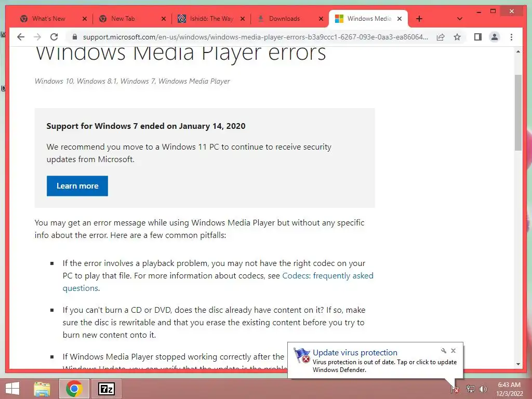View site information via the lock icon

(75, 37)
